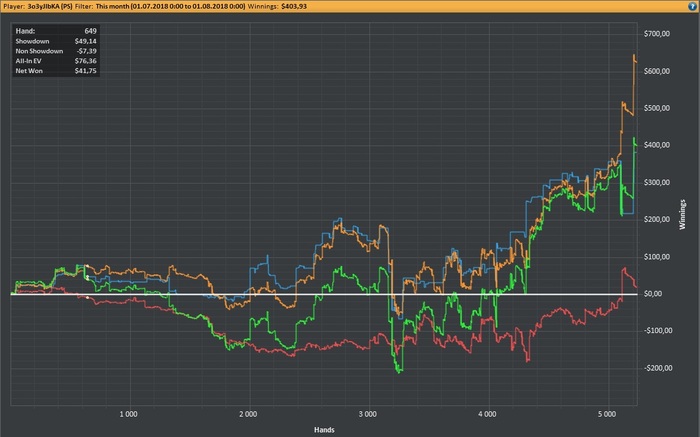
Task: Click the All-In EV label in legend
Action: pos(29,61)
